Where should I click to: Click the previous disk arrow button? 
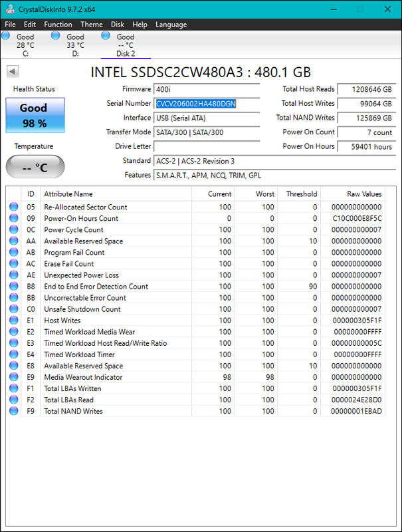tap(13, 72)
